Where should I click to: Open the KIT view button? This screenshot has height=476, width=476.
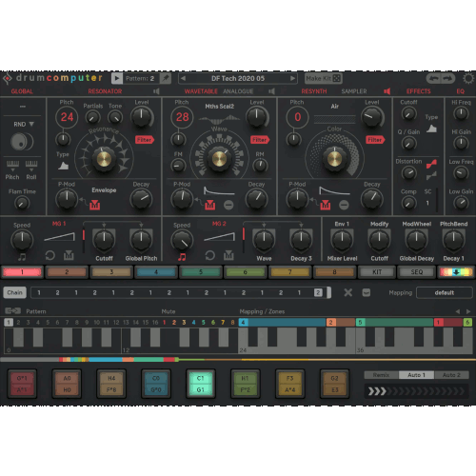pyautogui.click(x=377, y=272)
